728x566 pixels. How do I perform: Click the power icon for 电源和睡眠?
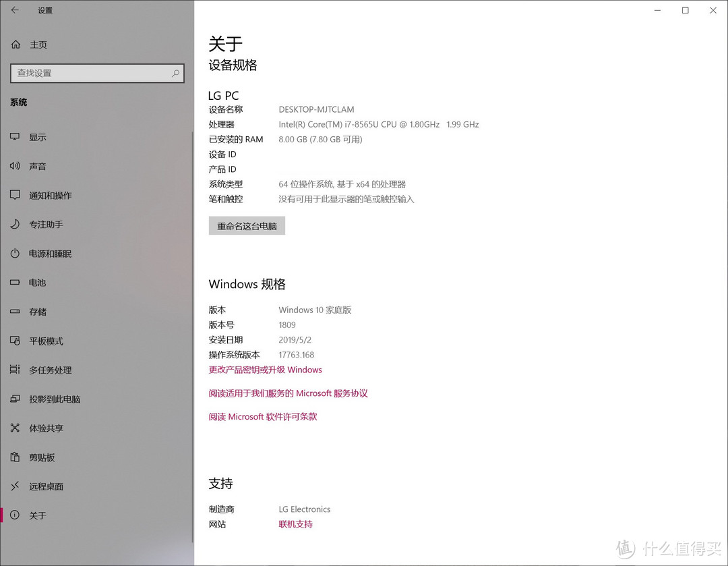[x=15, y=253]
